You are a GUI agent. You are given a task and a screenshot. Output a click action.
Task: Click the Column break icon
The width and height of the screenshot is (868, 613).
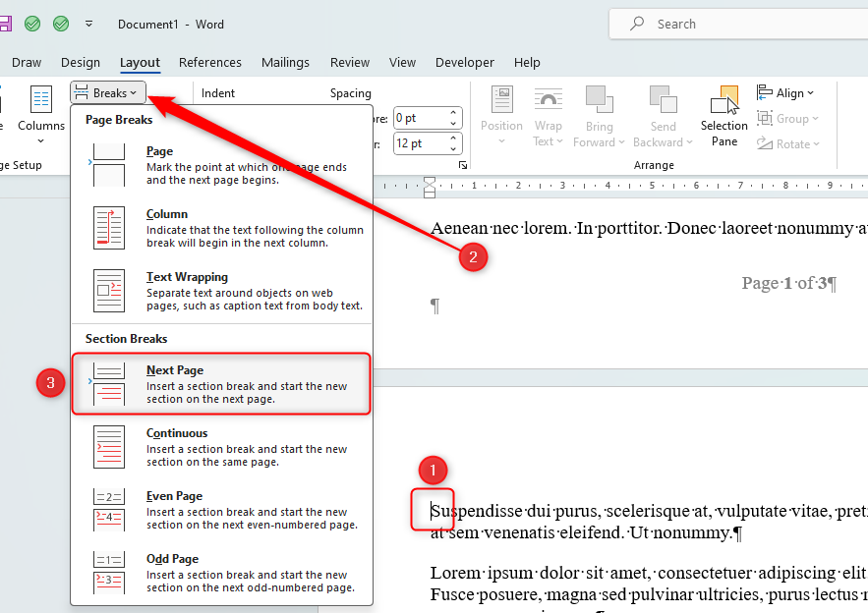tap(109, 228)
